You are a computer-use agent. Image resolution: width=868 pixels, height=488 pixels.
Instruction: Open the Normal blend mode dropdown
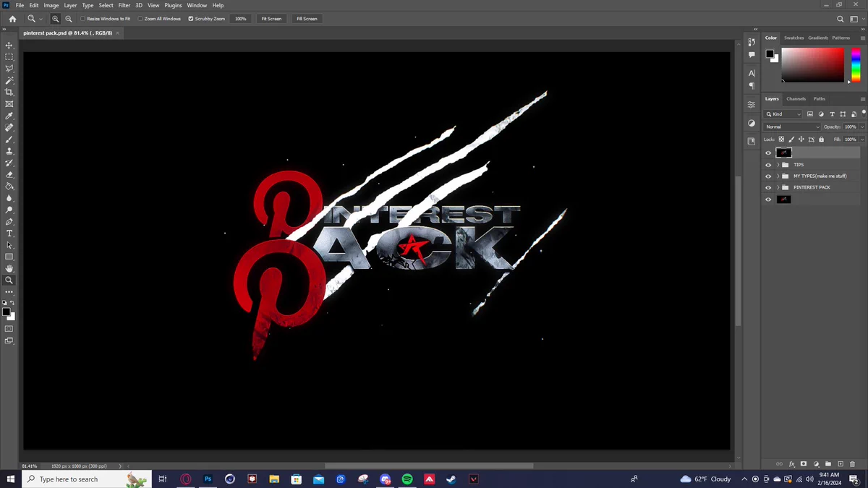pyautogui.click(x=792, y=127)
